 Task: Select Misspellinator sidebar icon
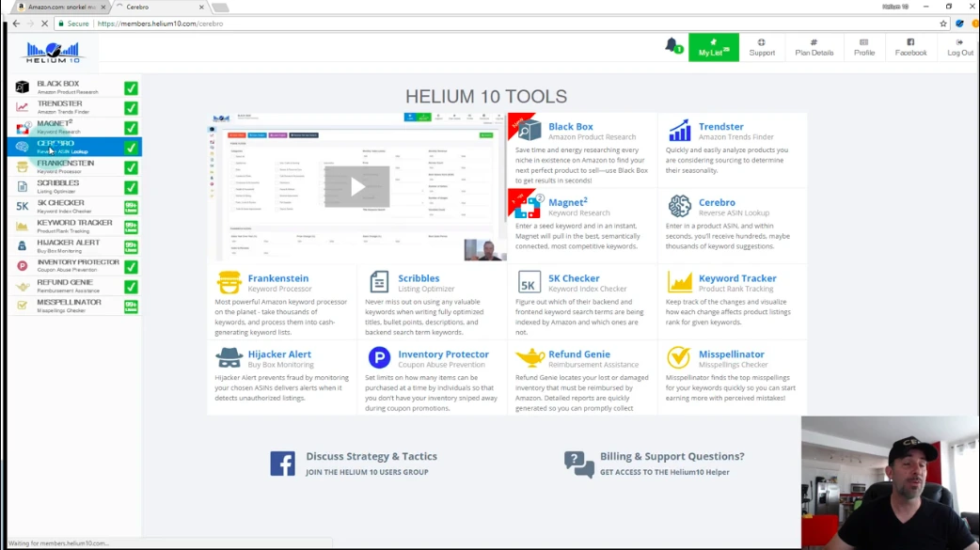click(22, 306)
